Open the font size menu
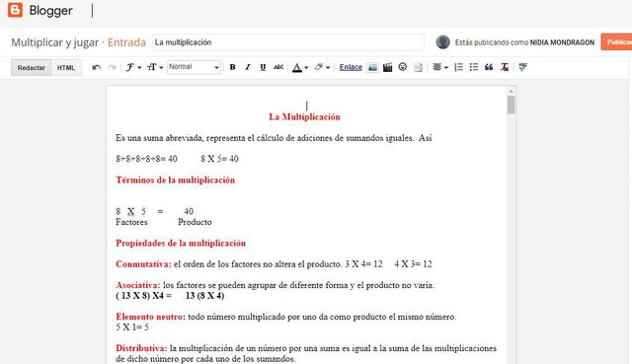 tap(155, 67)
